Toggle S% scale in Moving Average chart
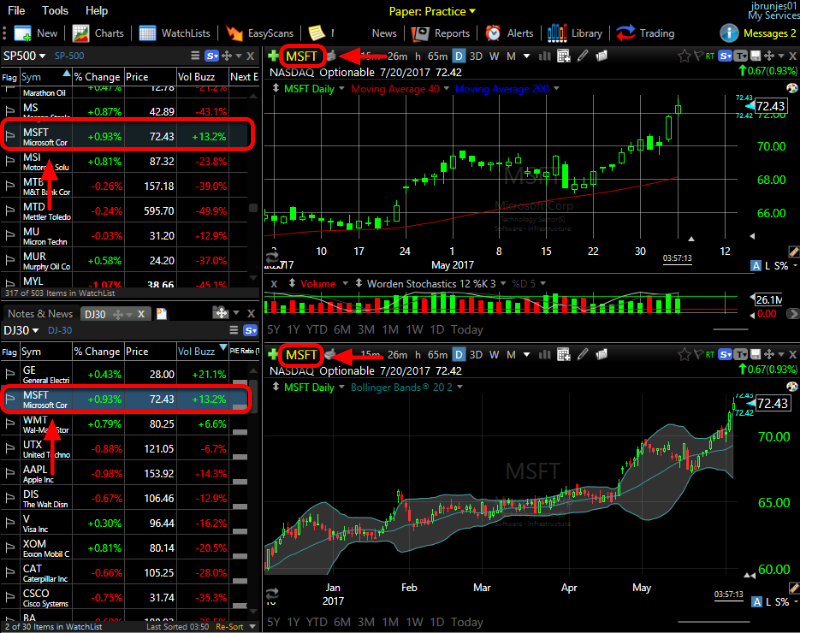The height and width of the screenshot is (633, 836). pyautogui.click(x=781, y=266)
